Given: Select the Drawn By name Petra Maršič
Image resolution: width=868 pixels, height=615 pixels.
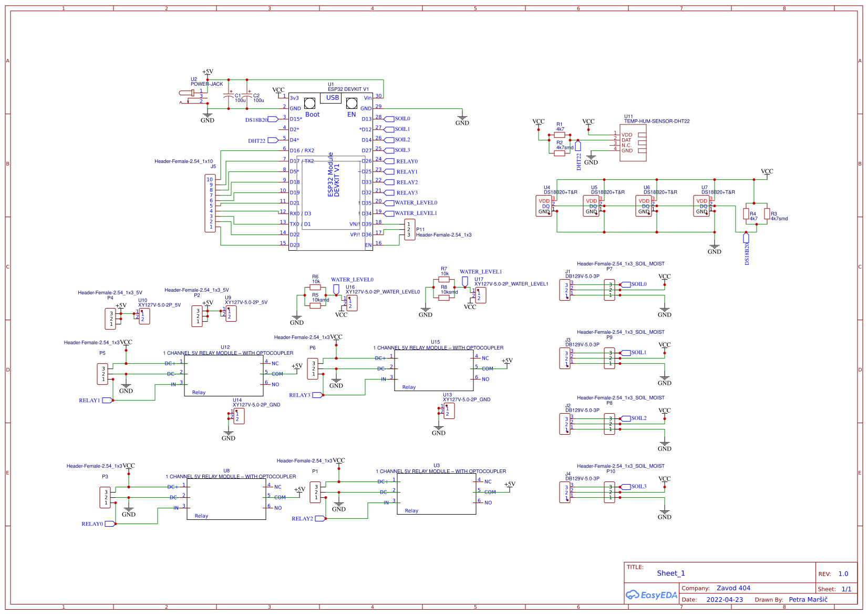Looking at the screenshot, I should (808, 600).
